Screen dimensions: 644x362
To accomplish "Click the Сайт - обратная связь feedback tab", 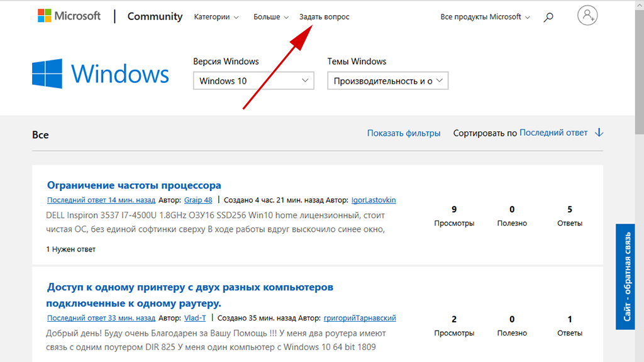I will 625,277.
